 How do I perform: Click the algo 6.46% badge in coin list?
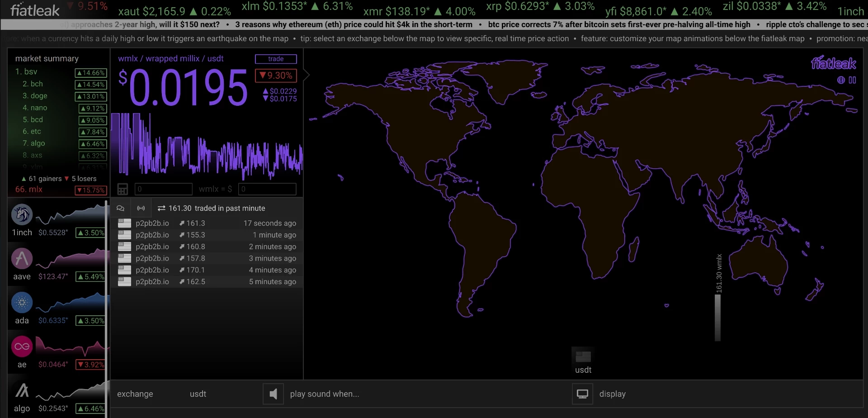[x=91, y=408]
